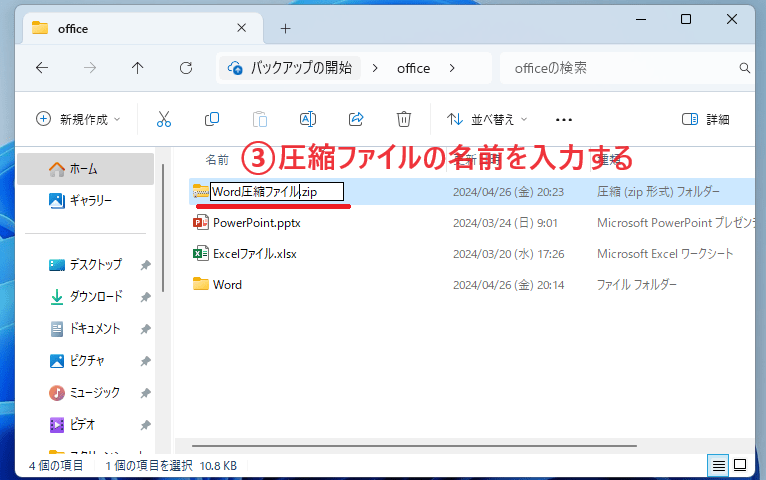This screenshot has width=766, height=480.
Task: Select PowerPoint.pptx file name
Action: tap(256, 223)
